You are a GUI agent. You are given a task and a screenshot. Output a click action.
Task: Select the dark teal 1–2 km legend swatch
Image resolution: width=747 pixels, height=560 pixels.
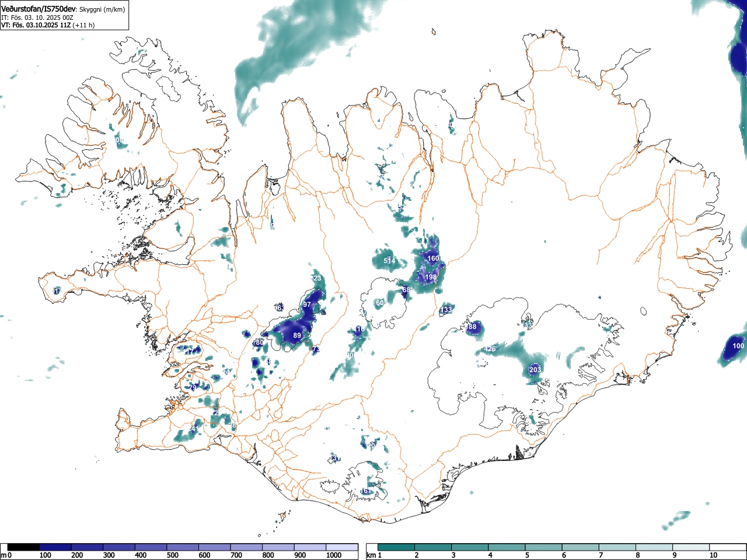tap(397, 547)
